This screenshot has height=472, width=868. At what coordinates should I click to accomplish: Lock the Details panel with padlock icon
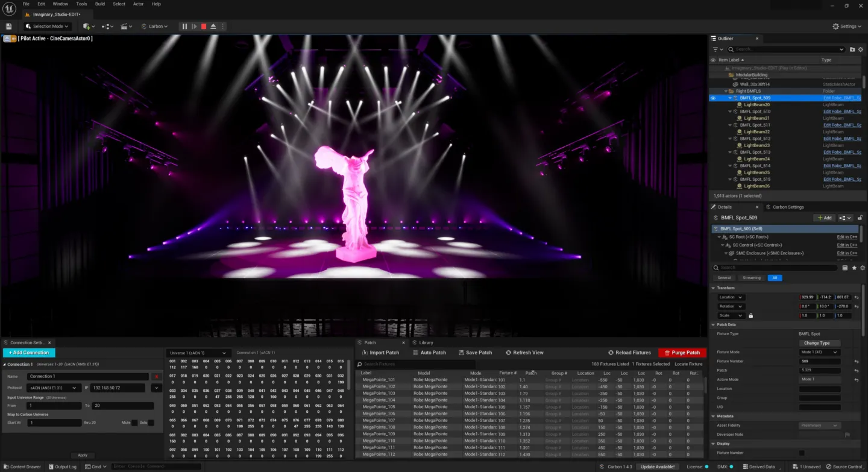click(x=860, y=218)
